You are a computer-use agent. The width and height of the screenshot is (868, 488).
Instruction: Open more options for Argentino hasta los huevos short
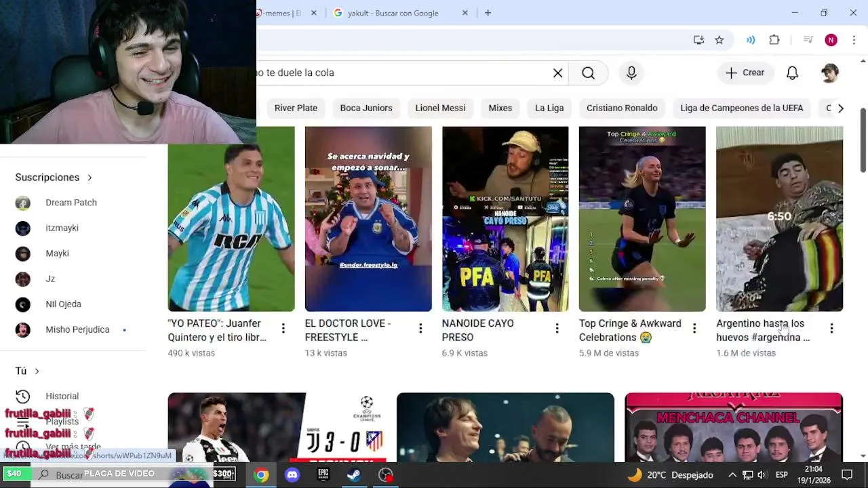click(831, 329)
